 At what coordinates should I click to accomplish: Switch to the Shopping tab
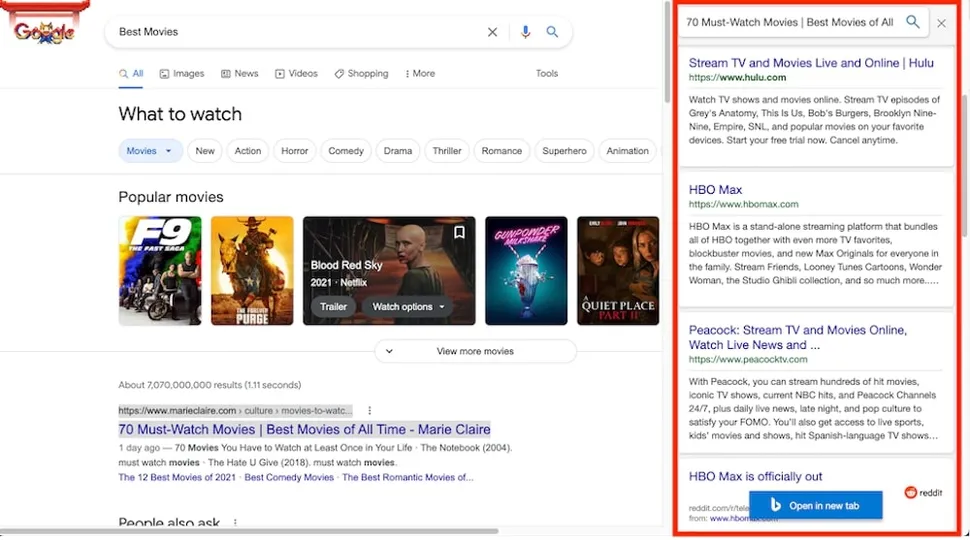point(361,74)
